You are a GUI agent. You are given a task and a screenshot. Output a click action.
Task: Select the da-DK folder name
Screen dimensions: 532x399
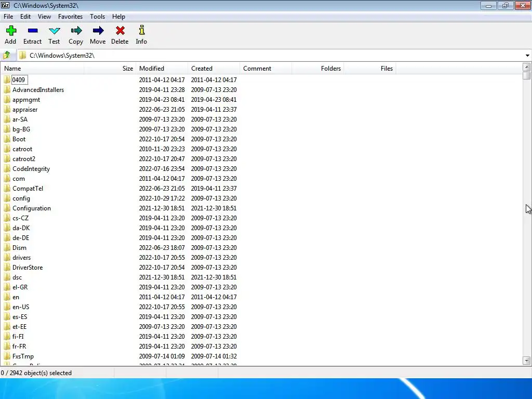[21, 228]
